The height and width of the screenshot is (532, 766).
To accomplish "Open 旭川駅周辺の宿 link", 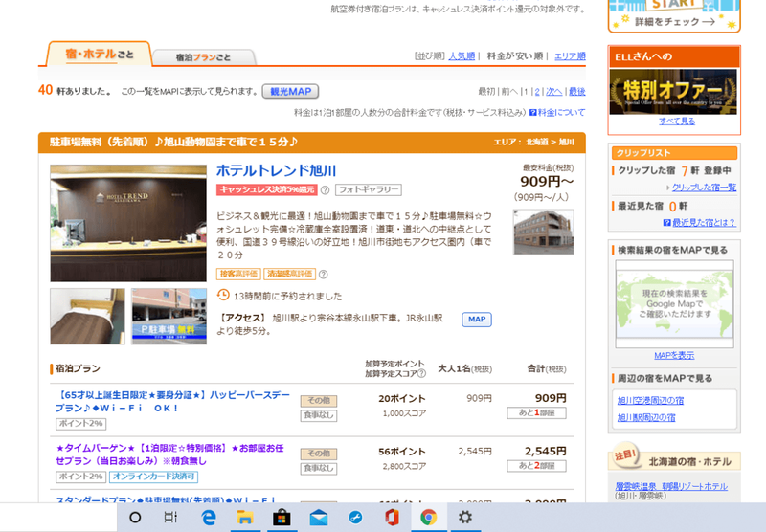I will [646, 417].
